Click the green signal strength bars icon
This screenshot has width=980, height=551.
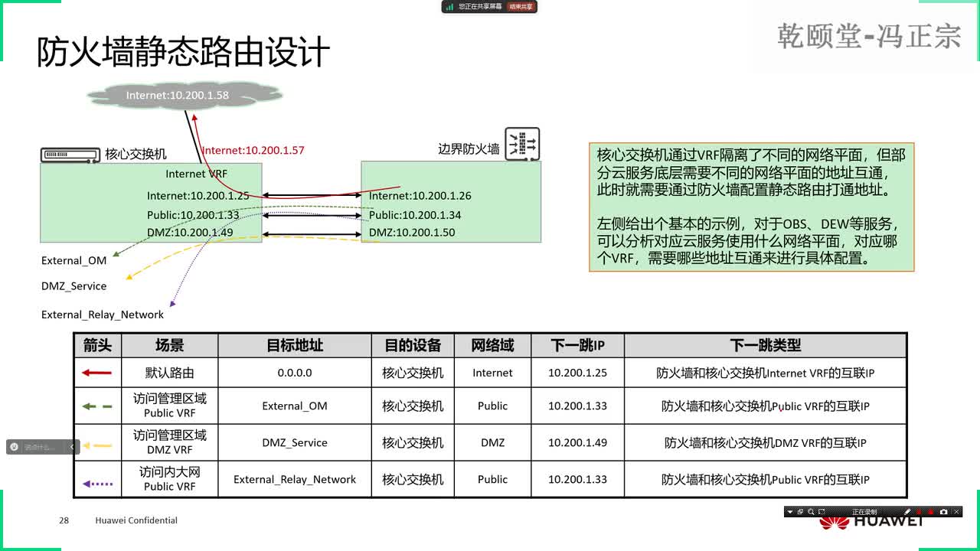450,6
